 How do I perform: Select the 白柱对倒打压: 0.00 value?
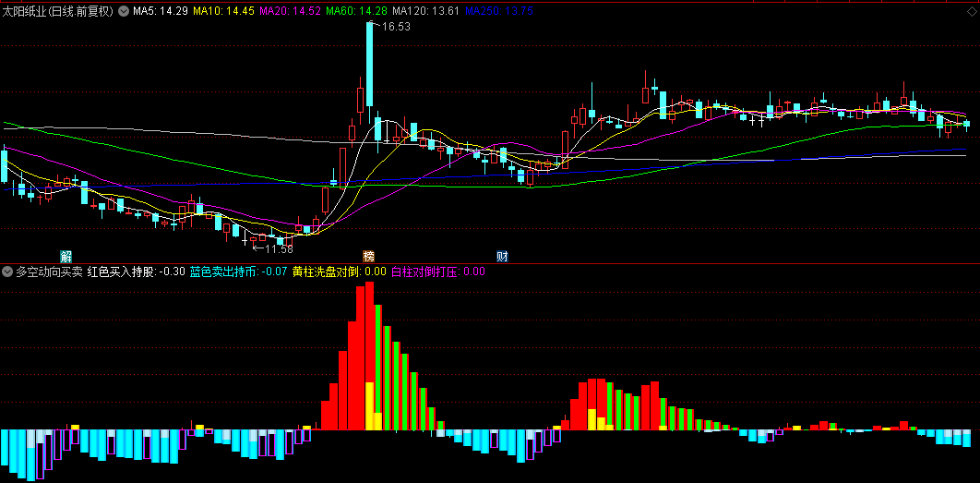point(438,272)
